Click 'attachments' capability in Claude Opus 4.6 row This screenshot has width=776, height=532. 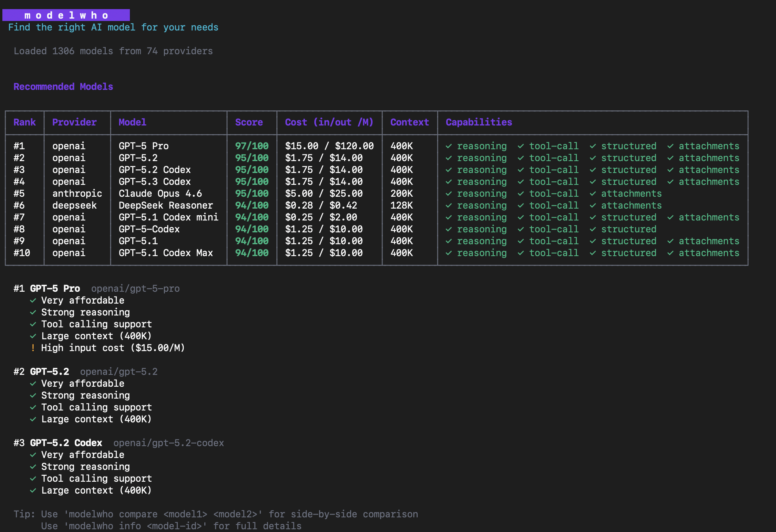click(631, 194)
